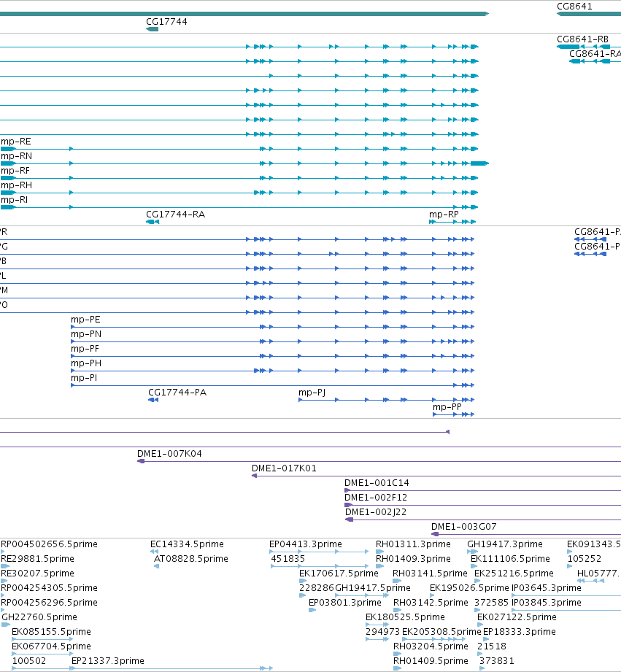Screen dimensions: 621x672
Task: Pick EST EK111106.5prime
Action: 510,559
